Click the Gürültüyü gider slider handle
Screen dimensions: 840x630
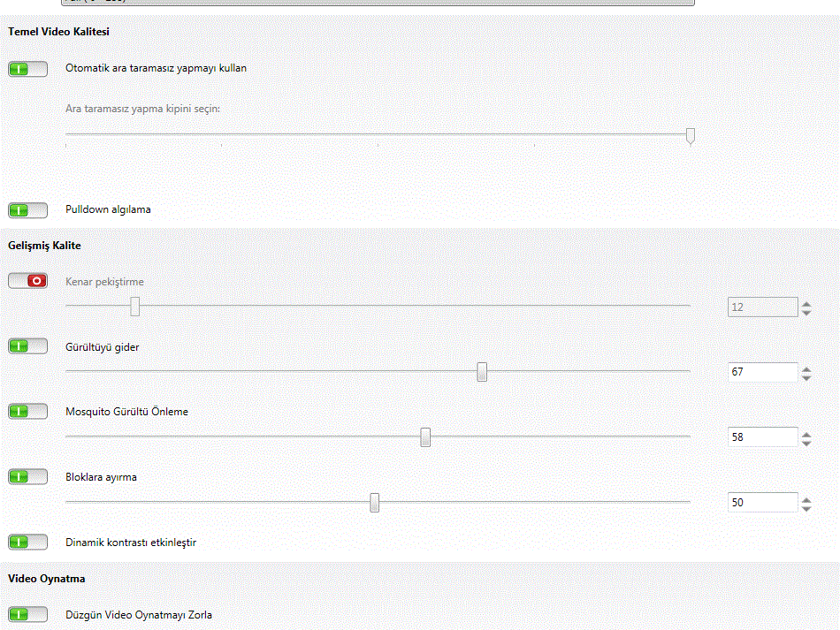tap(482, 372)
